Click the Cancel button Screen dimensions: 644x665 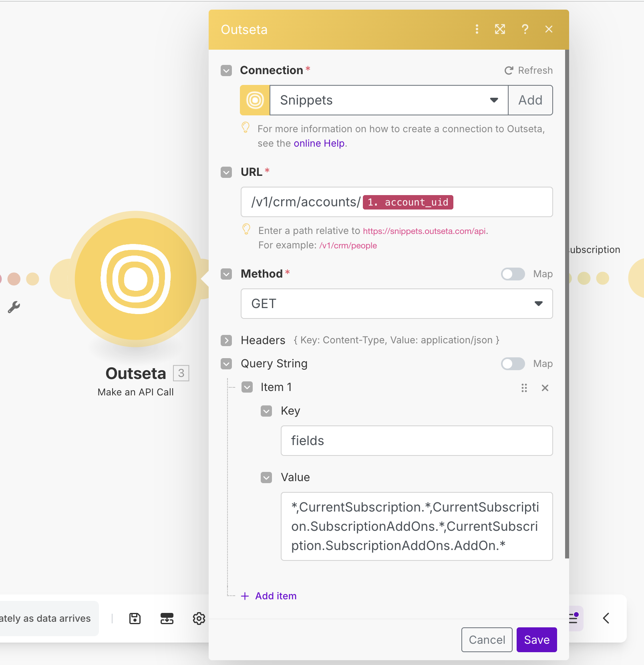click(487, 640)
